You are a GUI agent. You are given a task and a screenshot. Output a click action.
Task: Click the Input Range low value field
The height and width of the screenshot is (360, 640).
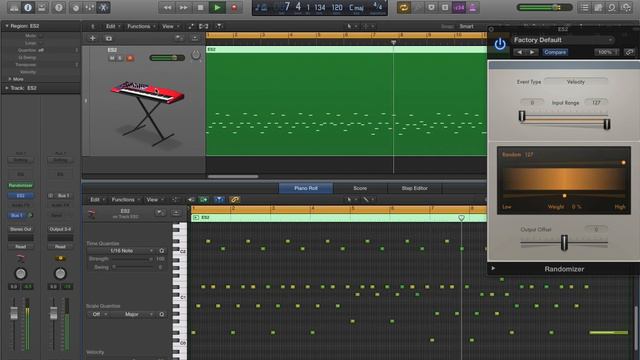[532, 102]
